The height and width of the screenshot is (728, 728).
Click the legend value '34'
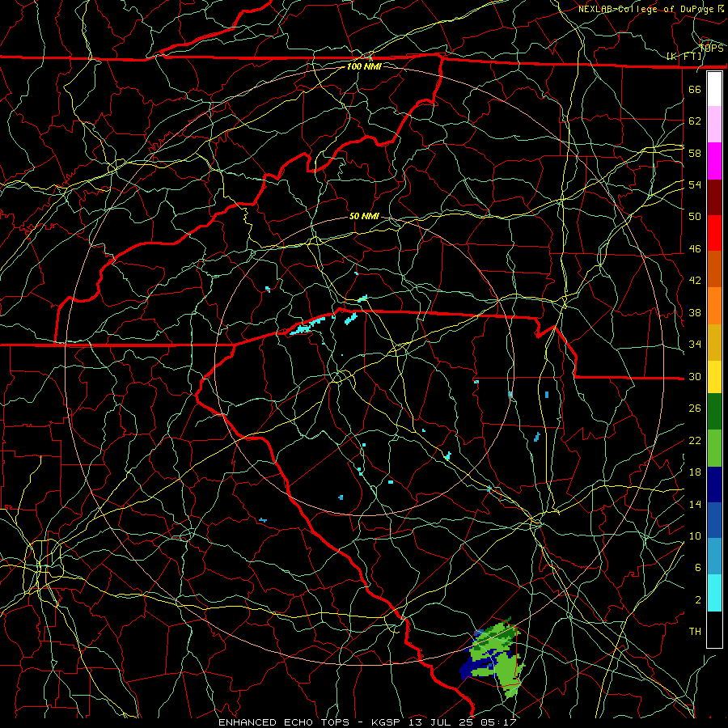click(x=695, y=345)
